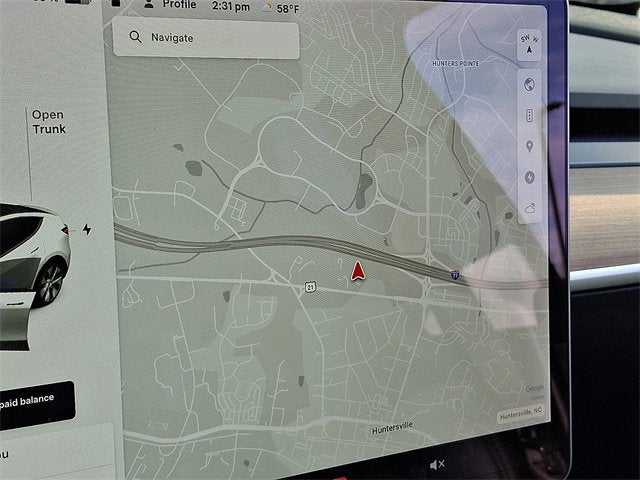The height and width of the screenshot is (480, 640).
Task: Tap the 2:31 pm clock display
Action: [231, 6]
